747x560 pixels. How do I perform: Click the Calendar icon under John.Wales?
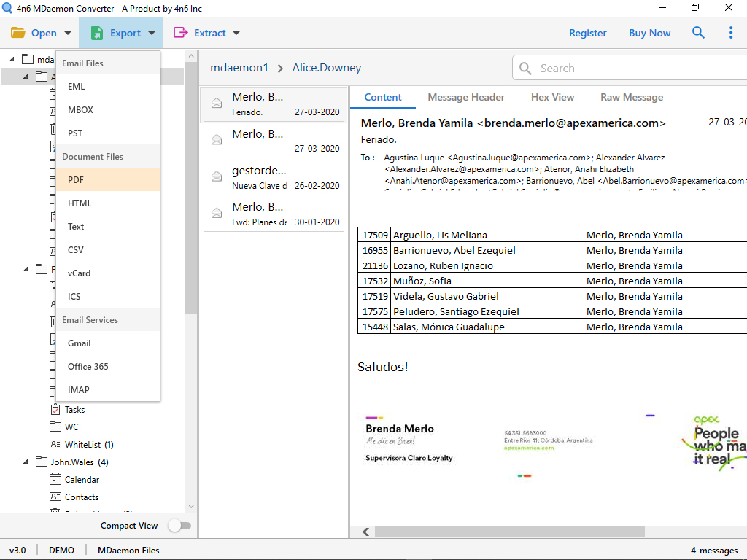pos(55,479)
